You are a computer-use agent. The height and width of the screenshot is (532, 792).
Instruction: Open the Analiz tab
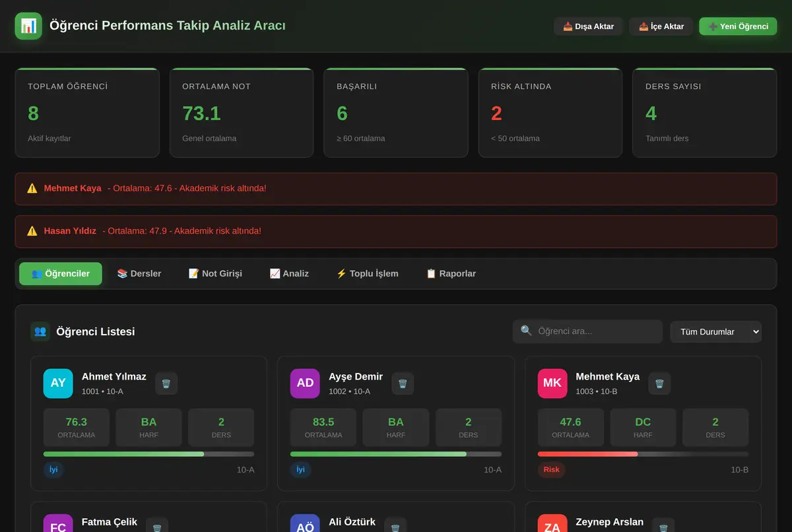click(289, 274)
